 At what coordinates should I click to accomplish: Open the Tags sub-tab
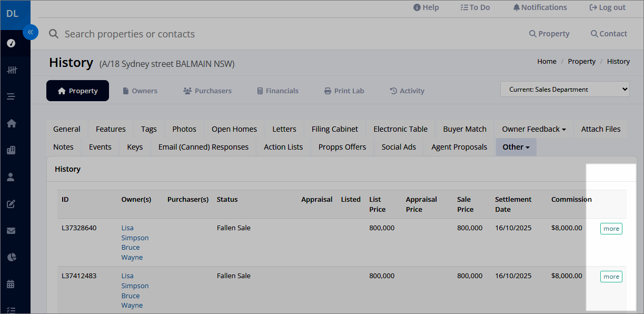click(x=149, y=129)
